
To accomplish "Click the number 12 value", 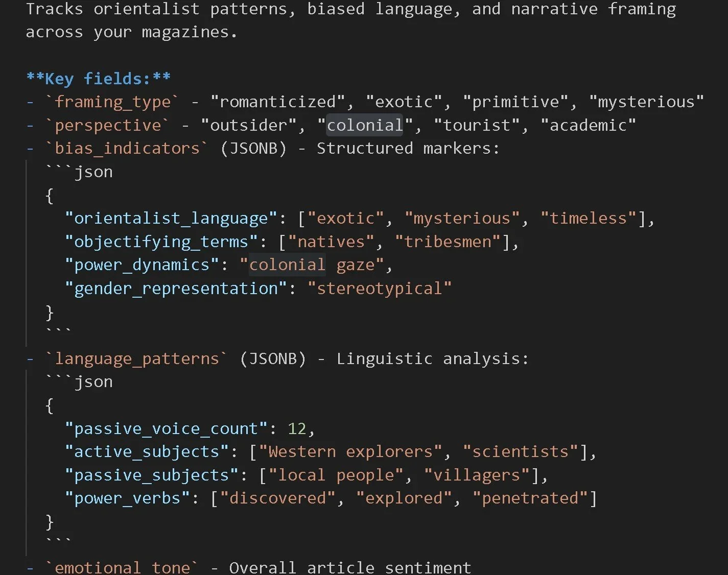I will 297,428.
